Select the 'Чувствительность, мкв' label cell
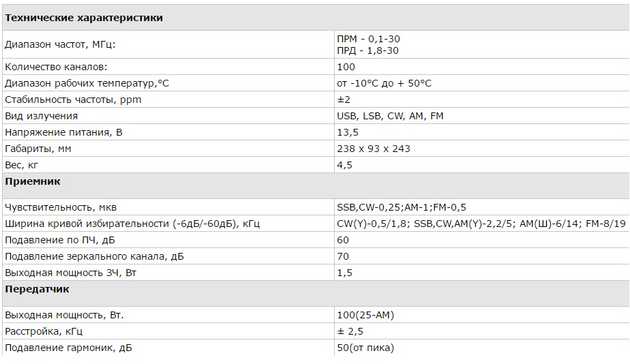Screen dimensions: 630x364 pyautogui.click(x=168, y=207)
